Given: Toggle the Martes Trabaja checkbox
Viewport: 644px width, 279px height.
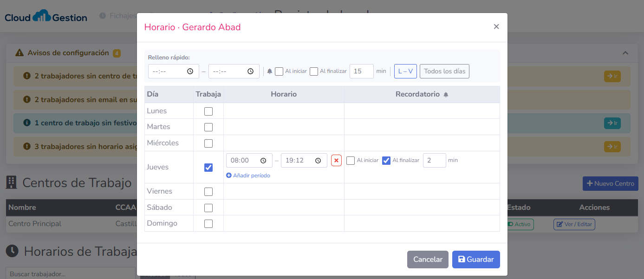Looking at the screenshot, I should point(208,127).
